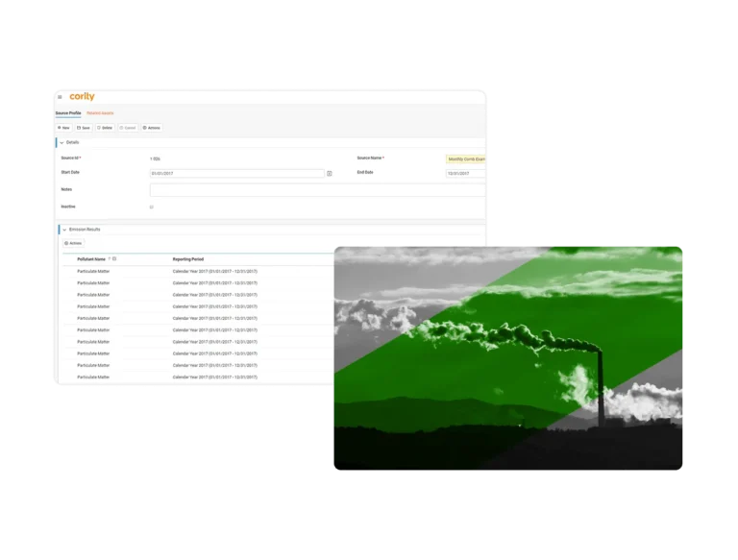
Task: Click the New toolbar button
Action: click(63, 128)
